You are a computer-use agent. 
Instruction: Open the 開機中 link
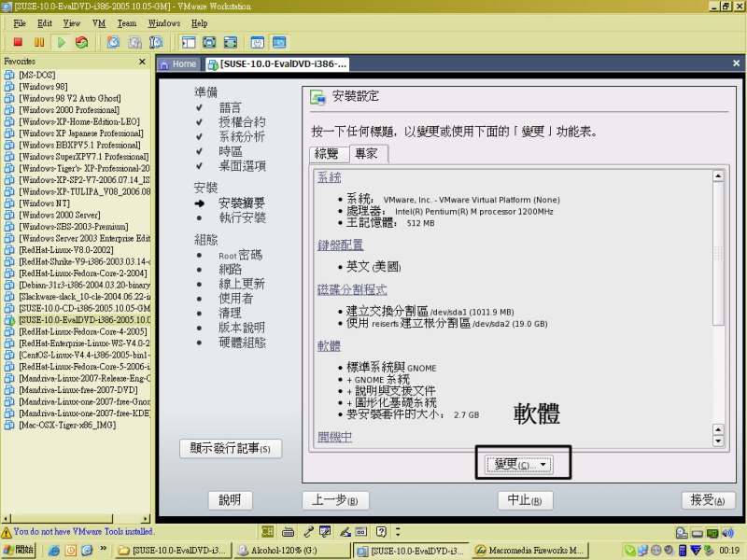coord(334,437)
